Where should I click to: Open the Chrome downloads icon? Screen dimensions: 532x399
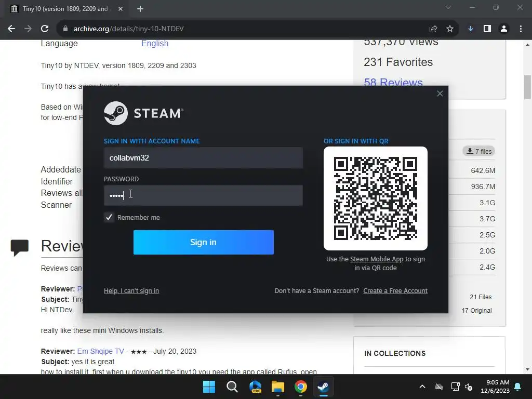click(471, 29)
